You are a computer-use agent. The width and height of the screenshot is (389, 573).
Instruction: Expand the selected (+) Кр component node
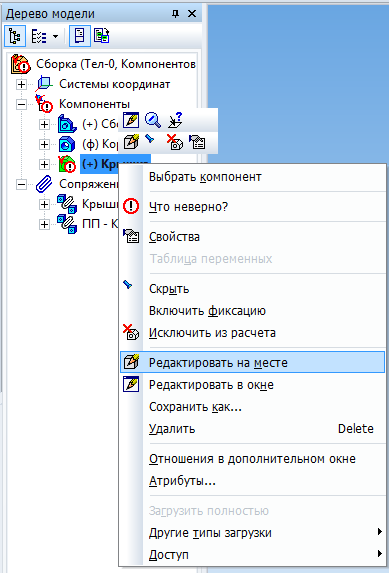[44, 164]
